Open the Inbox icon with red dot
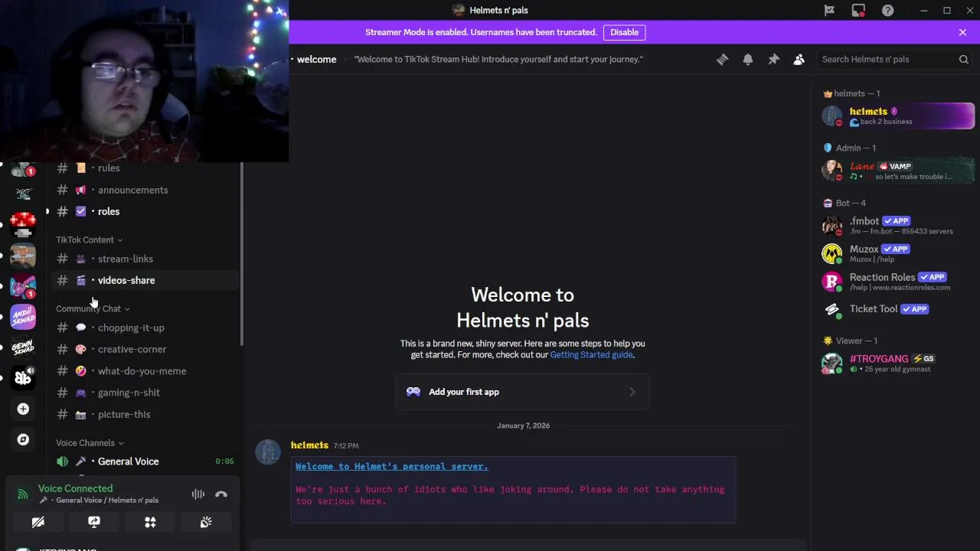 [x=858, y=10]
